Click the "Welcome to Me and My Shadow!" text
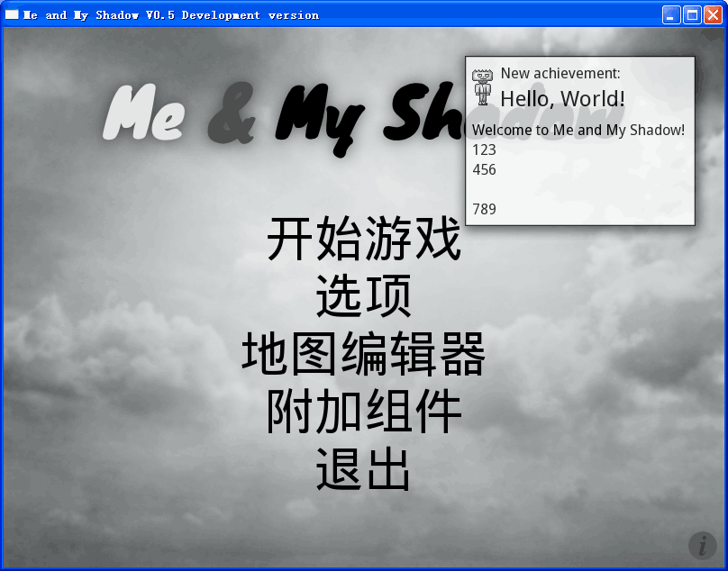 [578, 130]
